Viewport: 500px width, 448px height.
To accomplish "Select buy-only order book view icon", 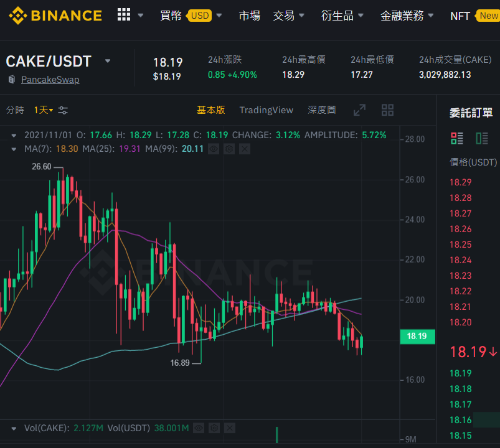I will [x=482, y=138].
